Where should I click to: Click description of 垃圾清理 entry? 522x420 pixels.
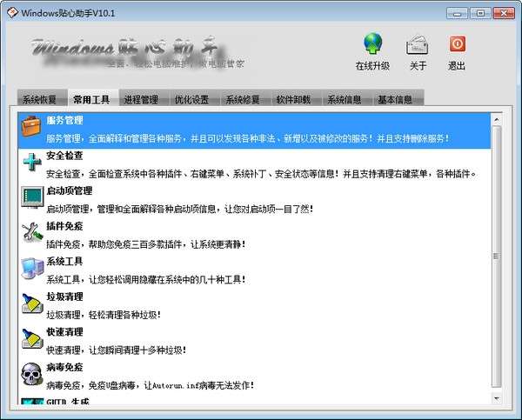coord(104,315)
